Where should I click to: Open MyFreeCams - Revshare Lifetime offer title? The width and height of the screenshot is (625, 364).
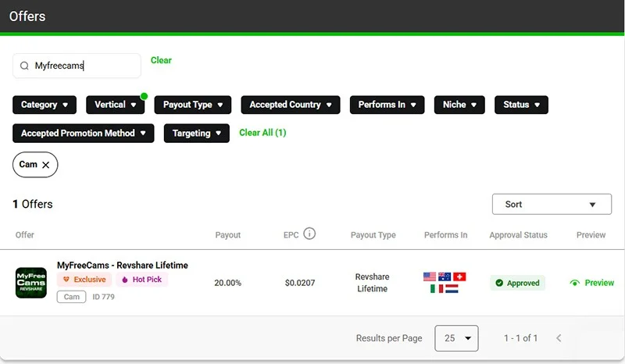pos(123,265)
